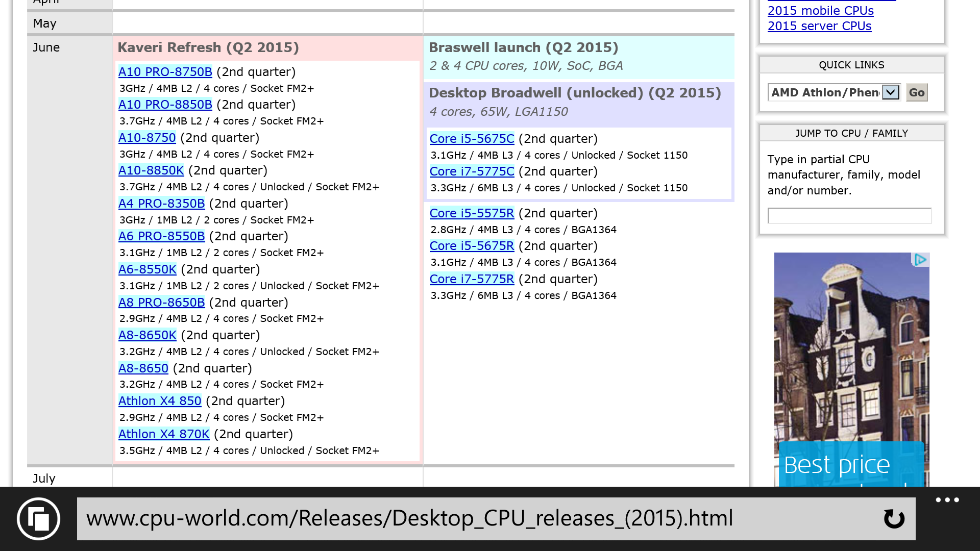Open the 2015 server CPUs link
The image size is (980, 551).
[x=819, y=26]
